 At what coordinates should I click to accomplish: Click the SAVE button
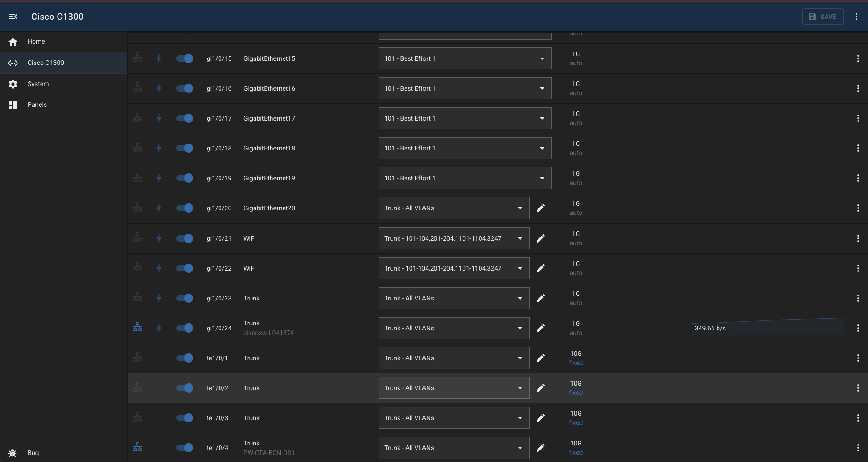(822, 17)
